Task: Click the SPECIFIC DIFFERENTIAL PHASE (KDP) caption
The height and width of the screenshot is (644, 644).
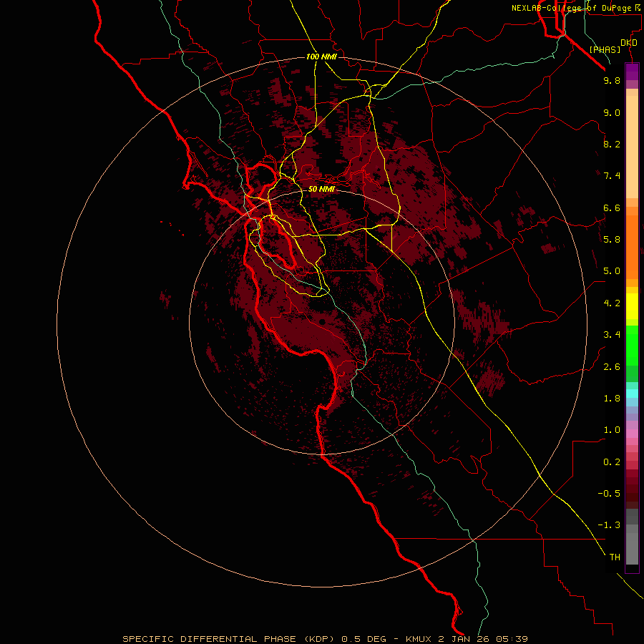Action: pos(228,639)
